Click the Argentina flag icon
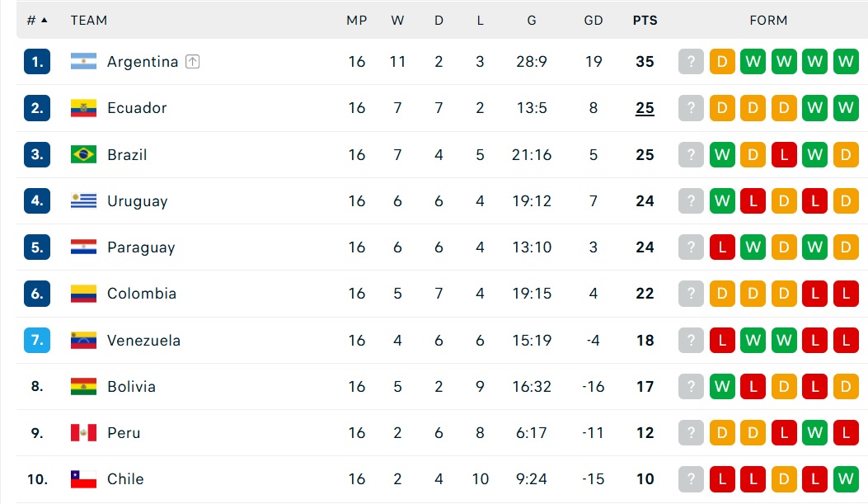The width and height of the screenshot is (868, 504). 83,62
